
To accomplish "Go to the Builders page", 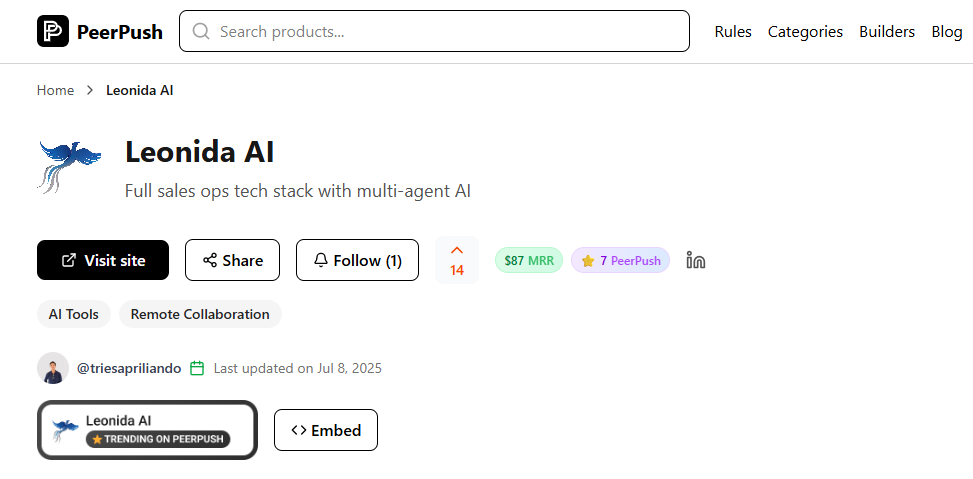I will pos(887,32).
